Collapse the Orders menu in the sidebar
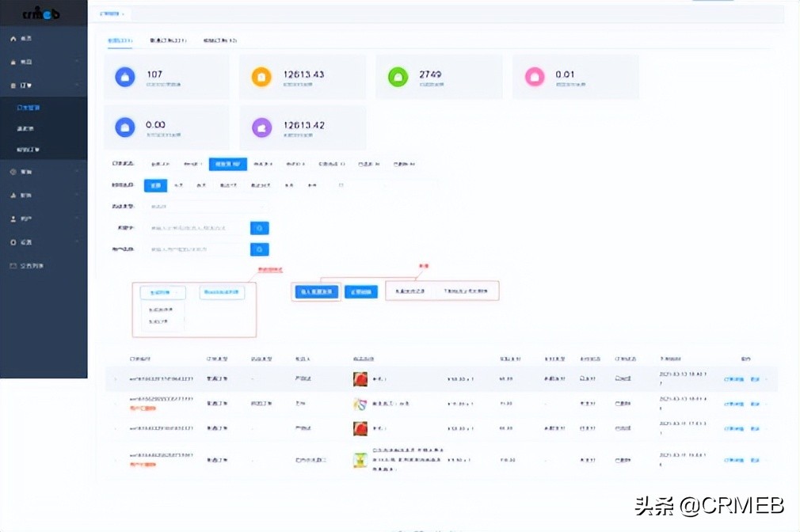 44,85
